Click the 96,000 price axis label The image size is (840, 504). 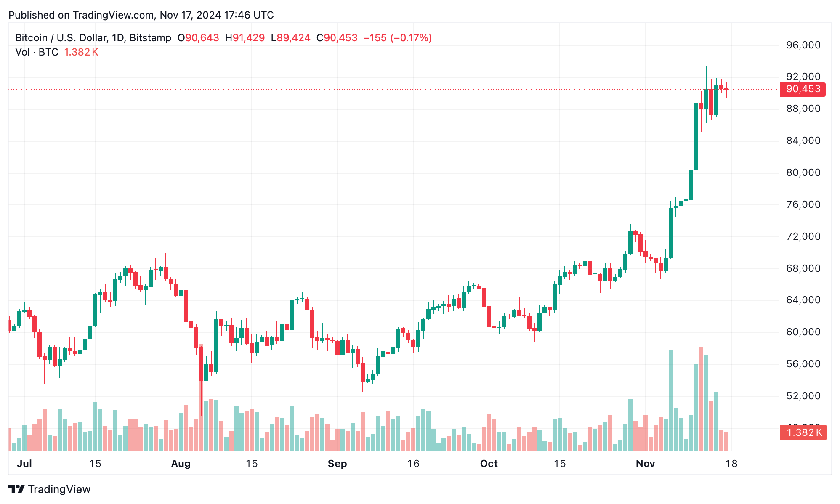[x=803, y=45]
